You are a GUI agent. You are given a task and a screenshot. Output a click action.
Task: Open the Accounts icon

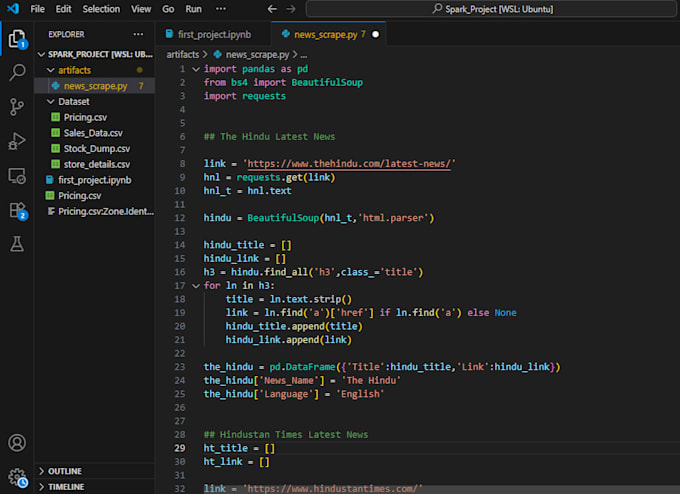pos(17,442)
